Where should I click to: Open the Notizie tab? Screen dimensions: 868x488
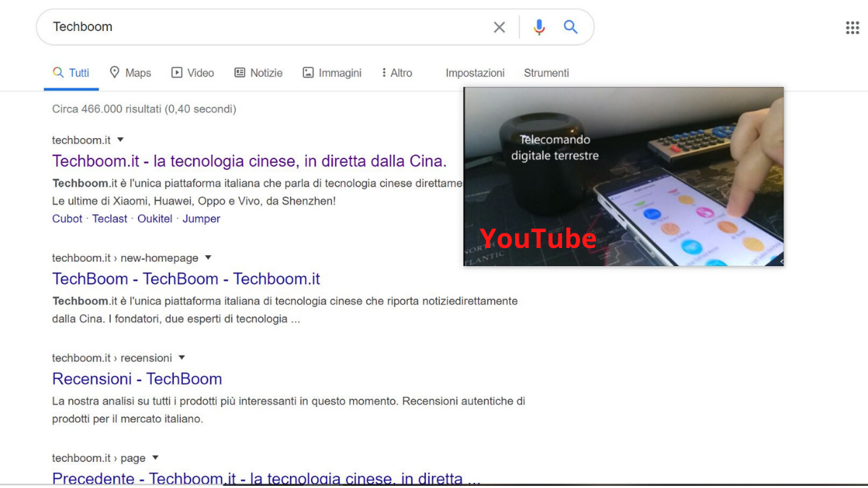click(x=258, y=73)
